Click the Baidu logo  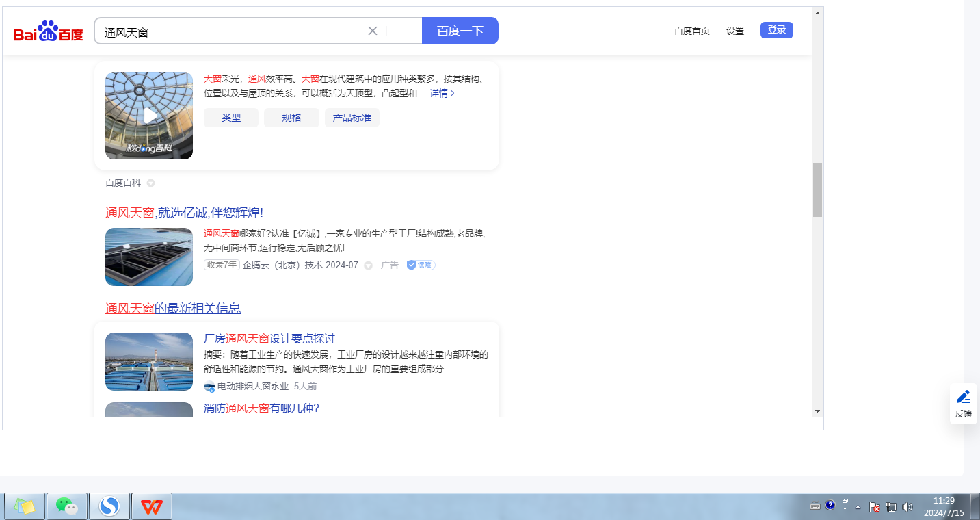[48, 31]
